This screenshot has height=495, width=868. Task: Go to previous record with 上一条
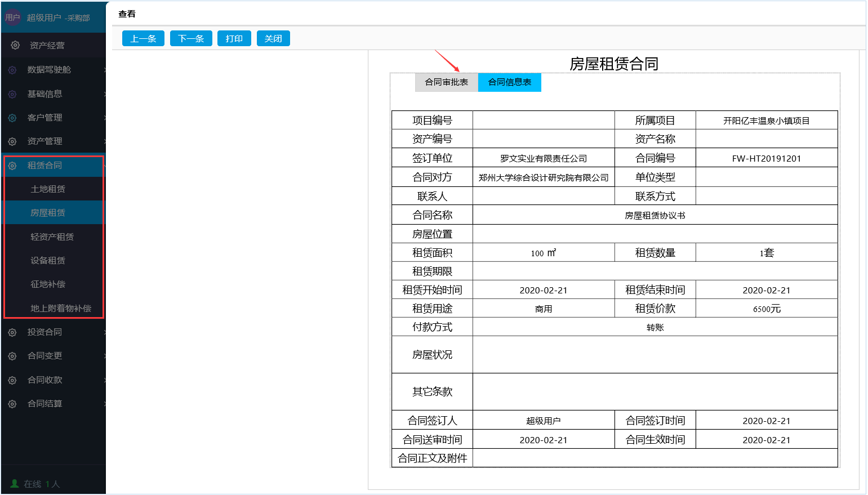tap(143, 38)
